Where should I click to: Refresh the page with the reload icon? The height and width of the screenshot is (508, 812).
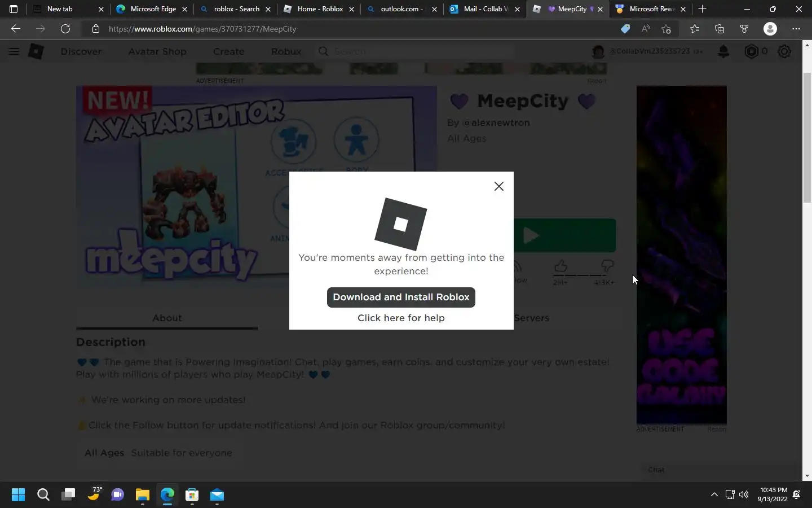pyautogui.click(x=65, y=29)
